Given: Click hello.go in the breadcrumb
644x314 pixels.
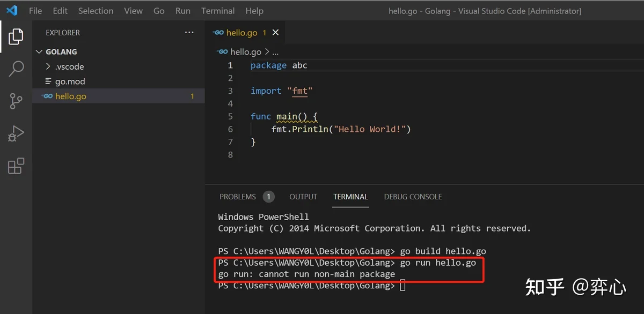Looking at the screenshot, I should [246, 52].
